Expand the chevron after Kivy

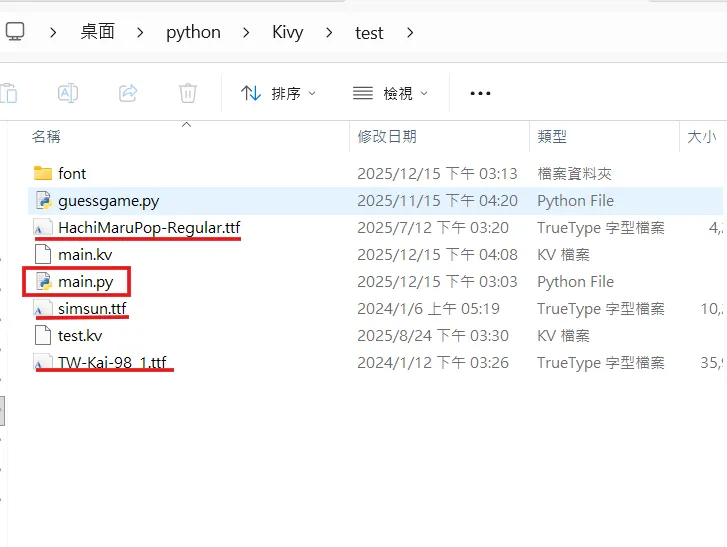(329, 32)
